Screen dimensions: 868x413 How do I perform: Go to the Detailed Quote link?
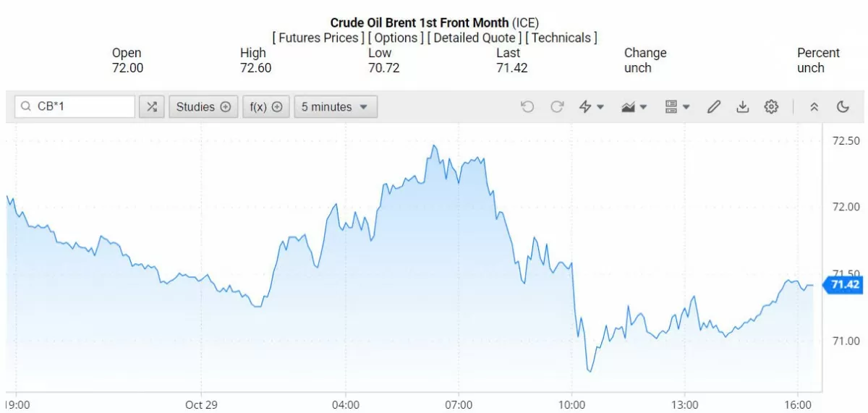(x=475, y=38)
